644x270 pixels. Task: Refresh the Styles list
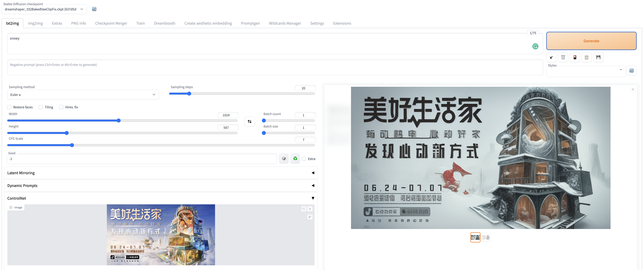coord(631,71)
